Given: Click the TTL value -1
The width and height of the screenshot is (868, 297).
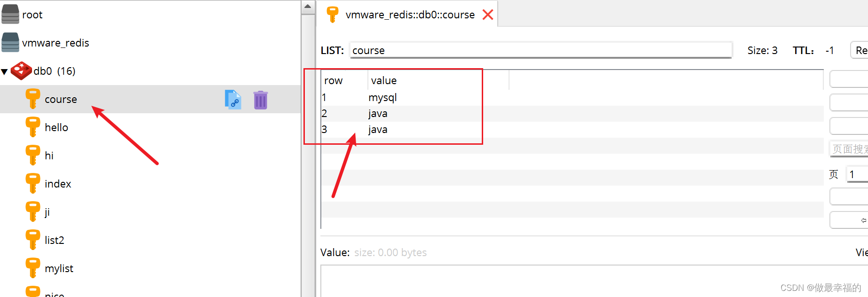Looking at the screenshot, I should click(x=830, y=50).
